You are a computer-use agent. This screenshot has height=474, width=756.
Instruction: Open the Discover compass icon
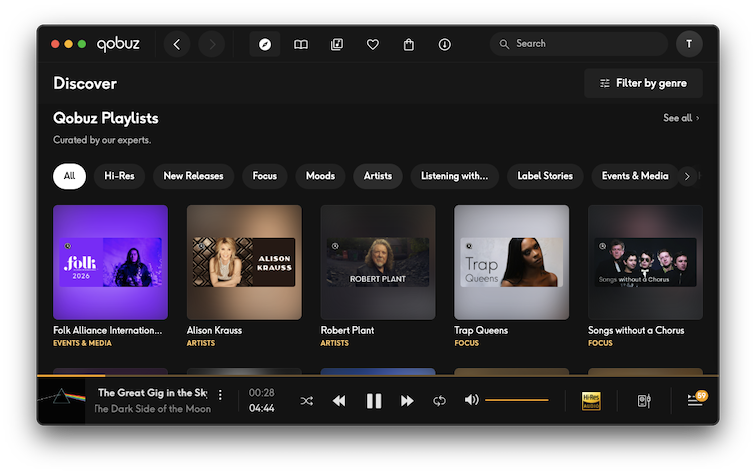click(264, 44)
